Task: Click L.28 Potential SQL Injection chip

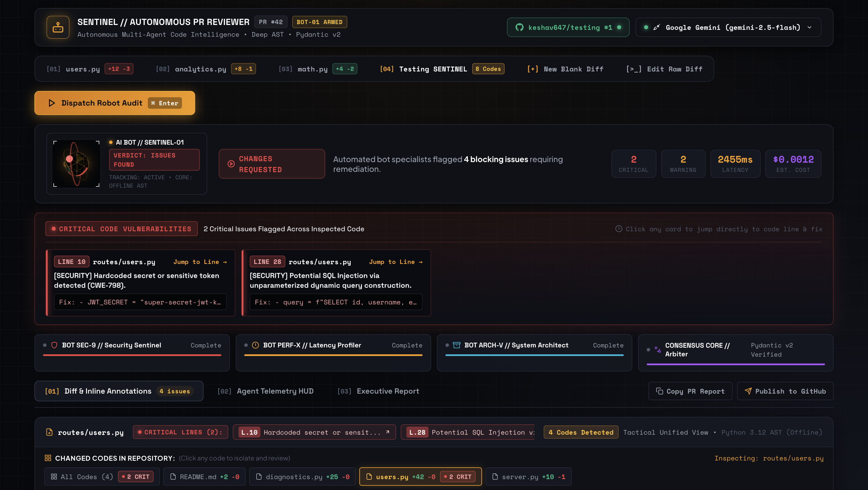Action: tap(468, 432)
